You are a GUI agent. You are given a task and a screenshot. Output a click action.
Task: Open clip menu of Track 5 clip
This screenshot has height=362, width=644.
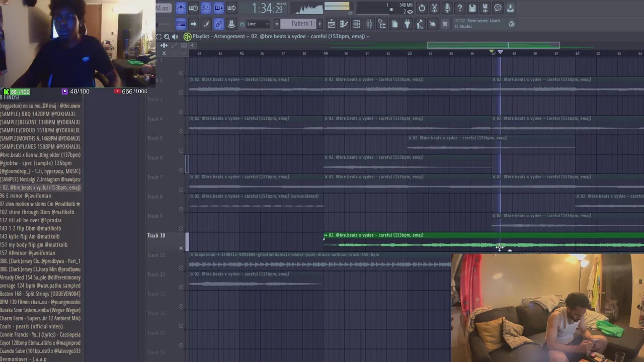(411, 138)
